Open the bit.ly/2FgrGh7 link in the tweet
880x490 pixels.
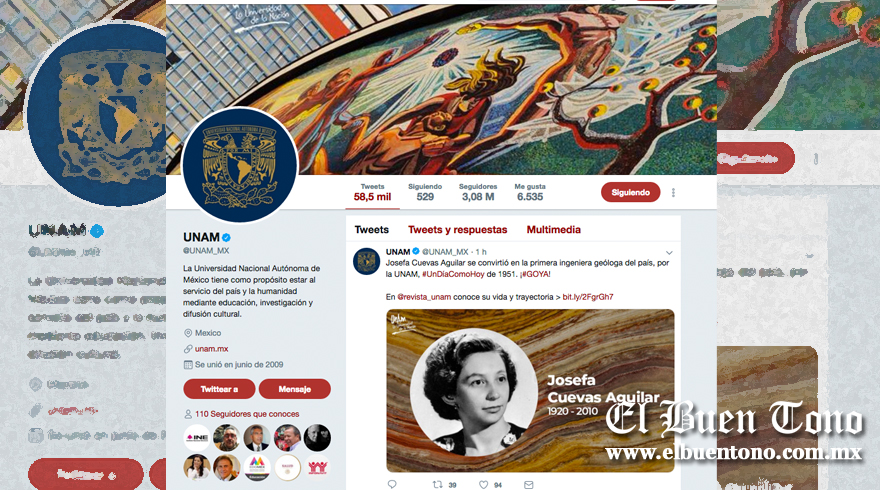pyautogui.click(x=588, y=297)
